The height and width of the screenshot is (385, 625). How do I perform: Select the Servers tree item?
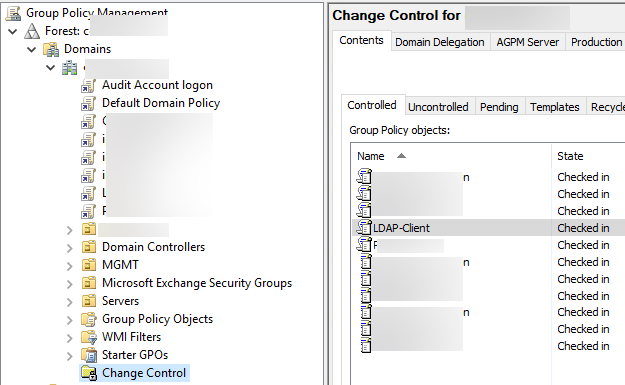(120, 301)
